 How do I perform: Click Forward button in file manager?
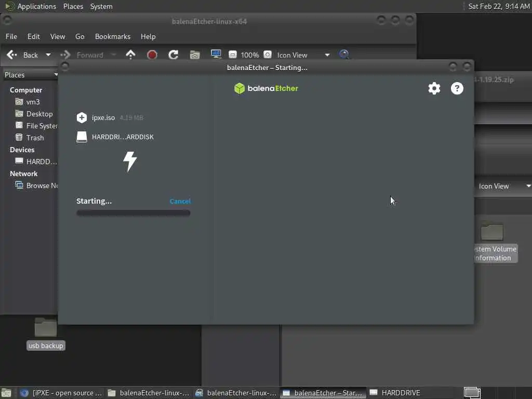coord(83,55)
